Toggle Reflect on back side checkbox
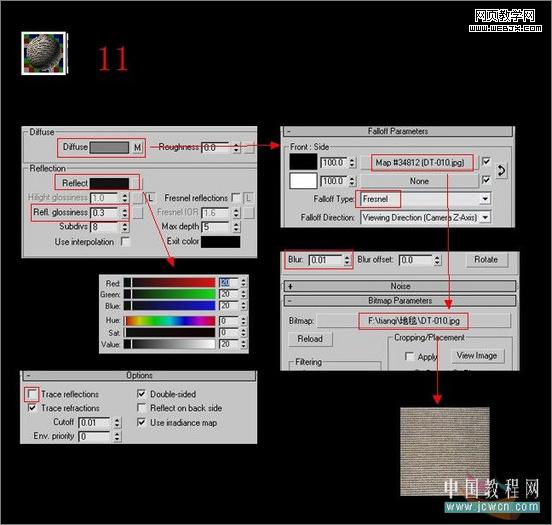Image resolution: width=552 pixels, height=525 pixels. tap(141, 408)
